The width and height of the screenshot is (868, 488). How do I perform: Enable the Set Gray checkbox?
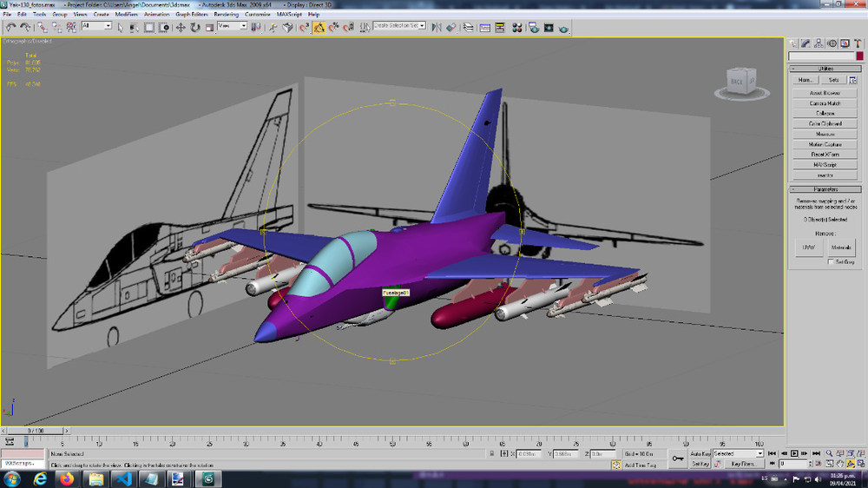point(831,262)
